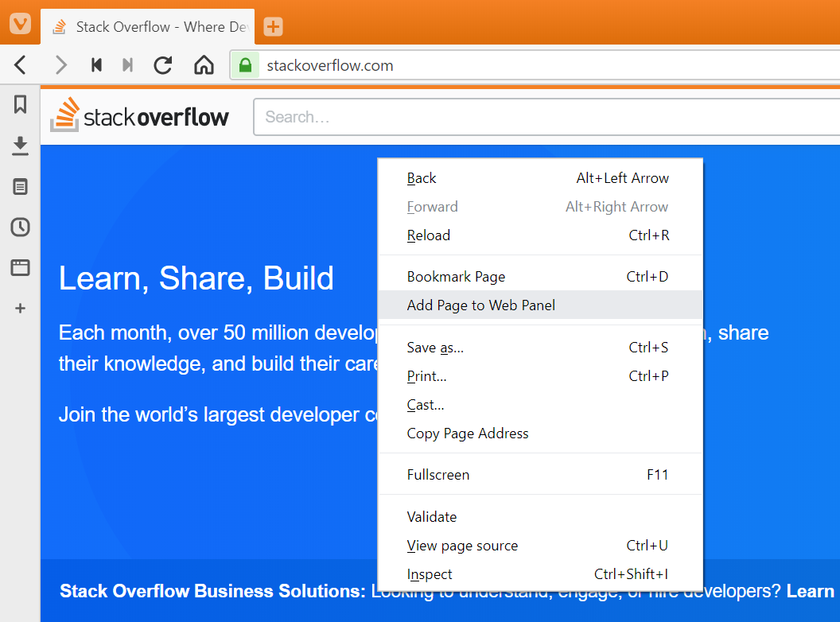The width and height of the screenshot is (840, 622).
Task: Open the Notes side panel
Action: pos(21,186)
